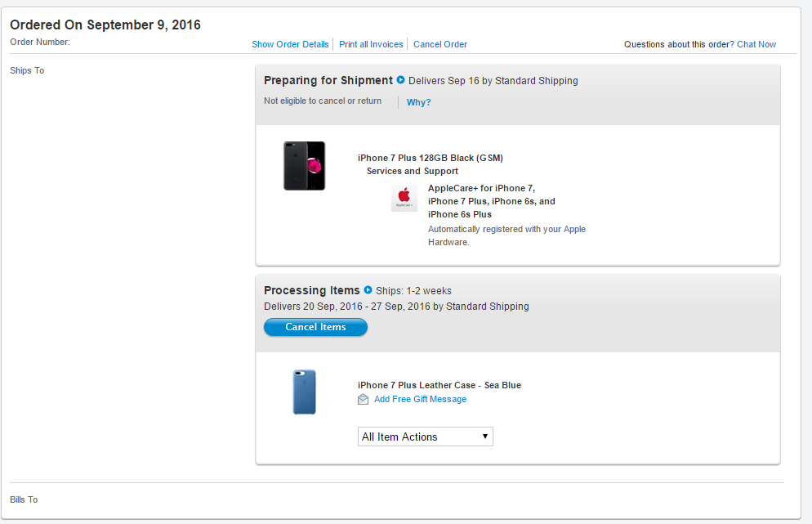This screenshot has height=524, width=812.
Task: Open the iPhone 7 Plus Black product thumbnail
Action: [305, 166]
